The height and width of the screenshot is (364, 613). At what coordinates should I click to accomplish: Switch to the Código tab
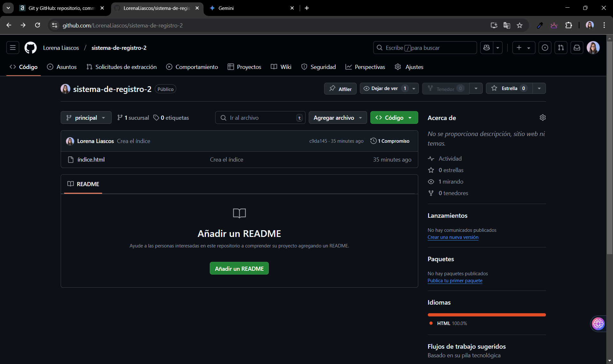(24, 67)
